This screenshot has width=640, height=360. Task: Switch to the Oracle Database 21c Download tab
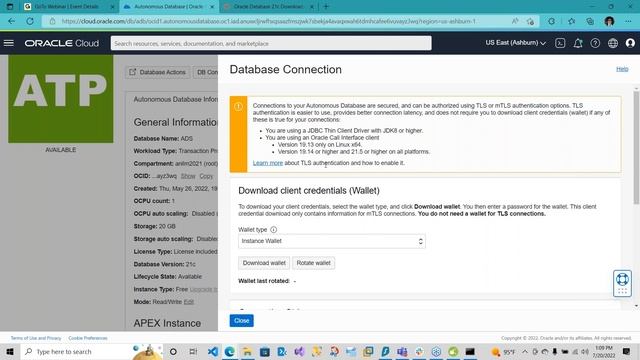(x=268, y=7)
